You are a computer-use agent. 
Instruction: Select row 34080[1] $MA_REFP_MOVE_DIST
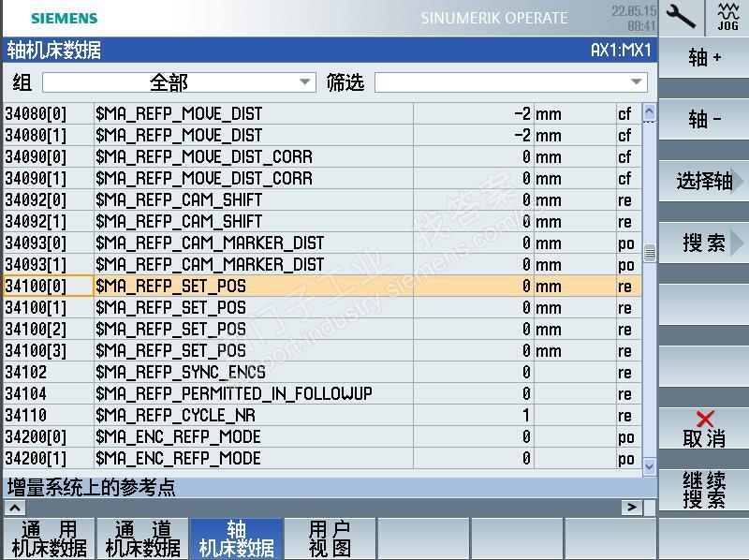coord(322,135)
